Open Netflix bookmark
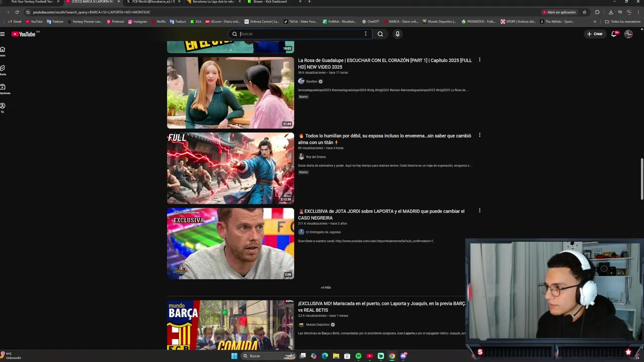Screen dimensions: 644x362 tap(158, 22)
